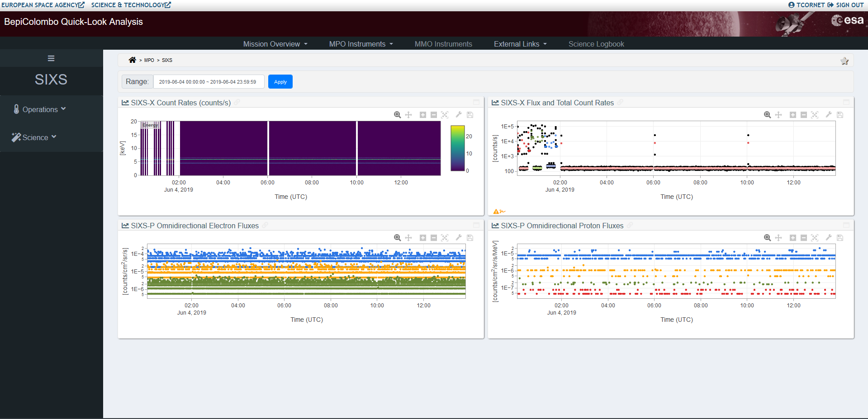Copy link for SIXS-X Flux and Total Count Rates panel
This screenshot has height=419, width=868.
point(620,103)
